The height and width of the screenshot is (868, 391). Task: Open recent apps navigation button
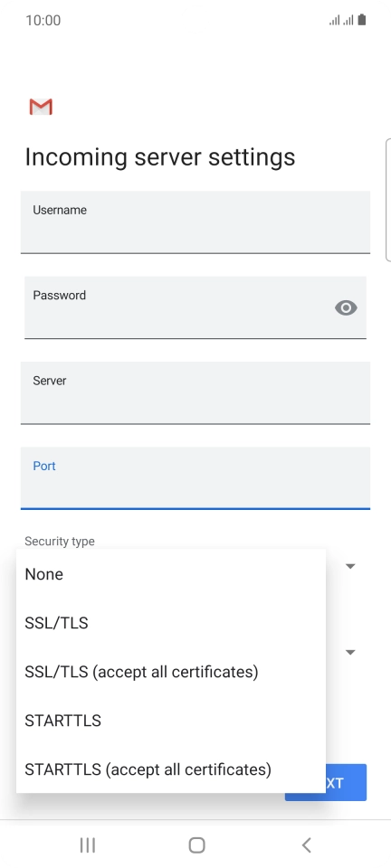pyautogui.click(x=88, y=845)
